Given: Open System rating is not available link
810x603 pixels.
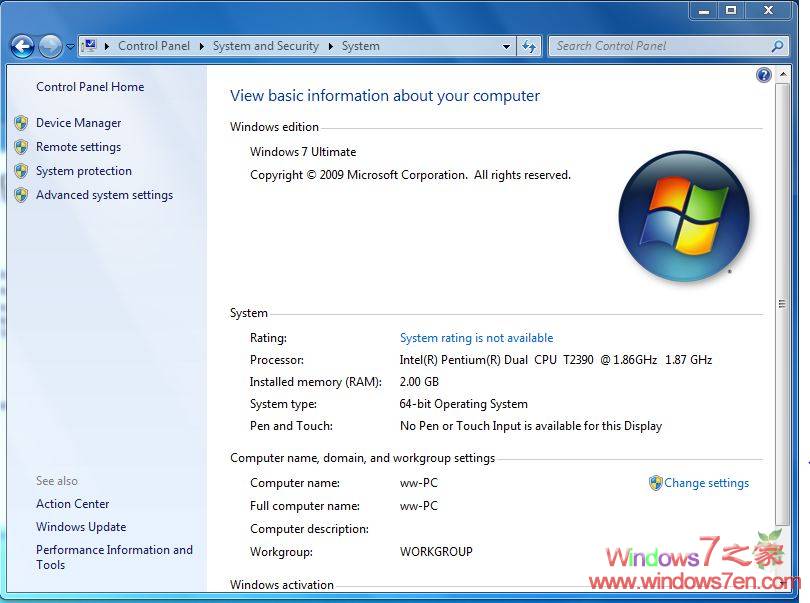Looking at the screenshot, I should [x=476, y=337].
